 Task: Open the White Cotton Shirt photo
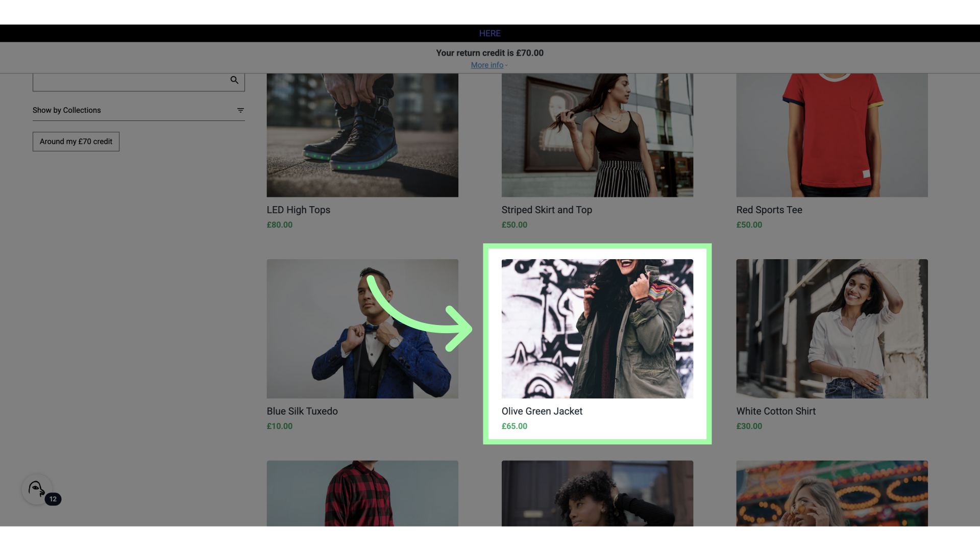point(832,329)
